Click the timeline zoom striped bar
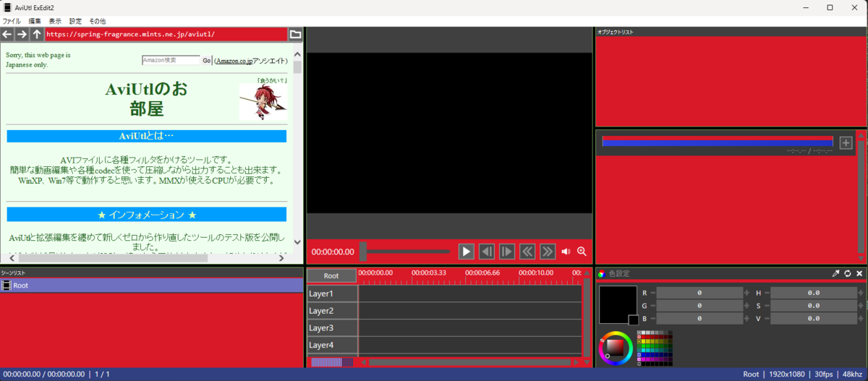The image size is (868, 381). click(x=331, y=362)
